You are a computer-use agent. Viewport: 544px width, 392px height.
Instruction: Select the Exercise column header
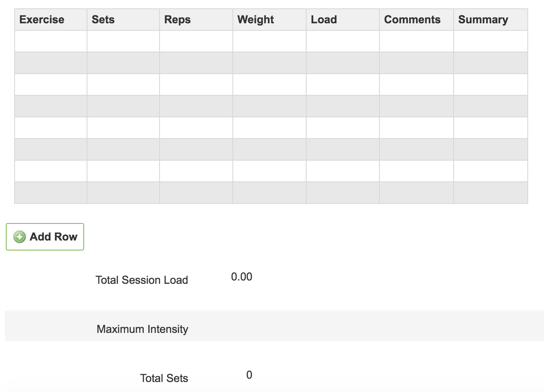51,20
